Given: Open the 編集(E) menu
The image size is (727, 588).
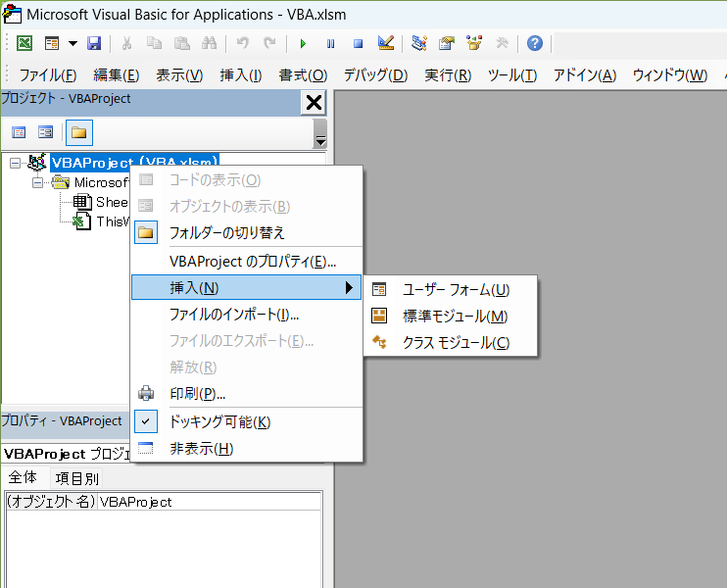Looking at the screenshot, I should (116, 74).
